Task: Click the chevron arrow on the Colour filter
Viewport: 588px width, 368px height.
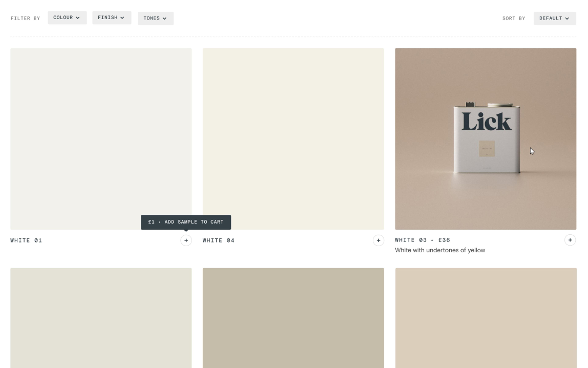Action: click(78, 18)
